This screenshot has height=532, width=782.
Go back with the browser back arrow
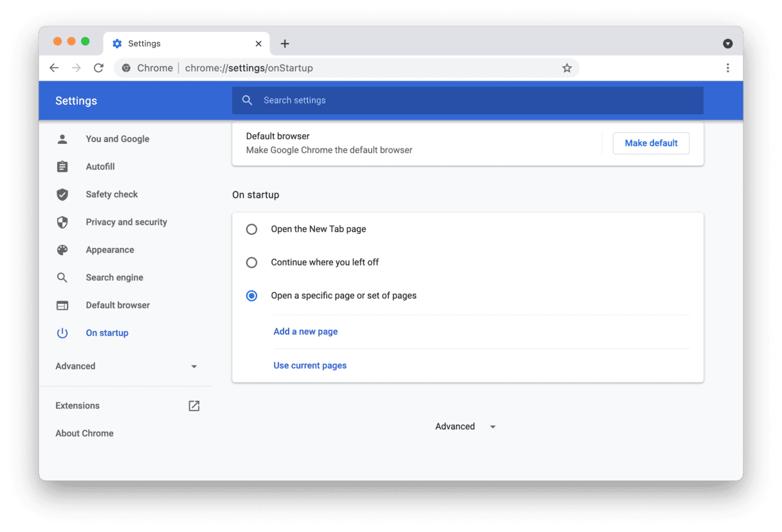click(54, 68)
